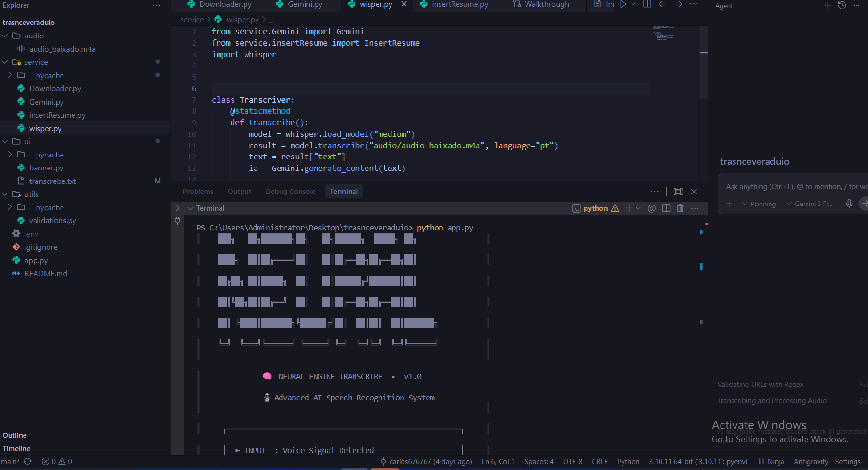Start a new Agent chat with plus icon

pyautogui.click(x=827, y=5)
